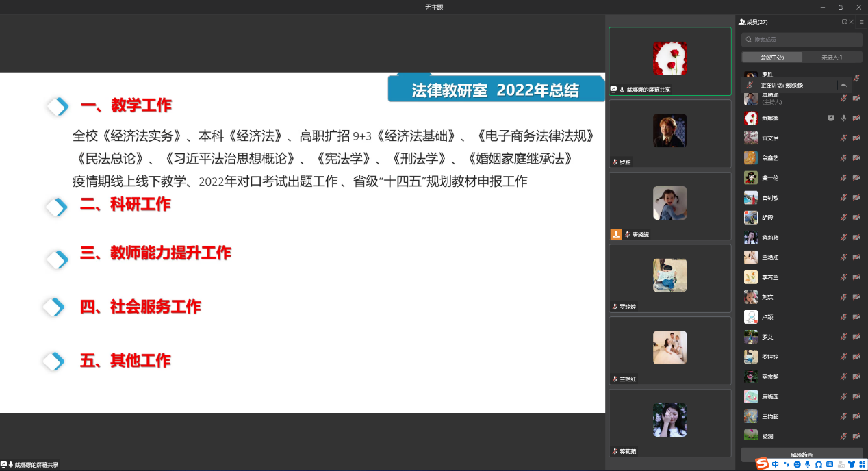
Task: Click into the 搜索成员 search field
Action: click(x=802, y=40)
